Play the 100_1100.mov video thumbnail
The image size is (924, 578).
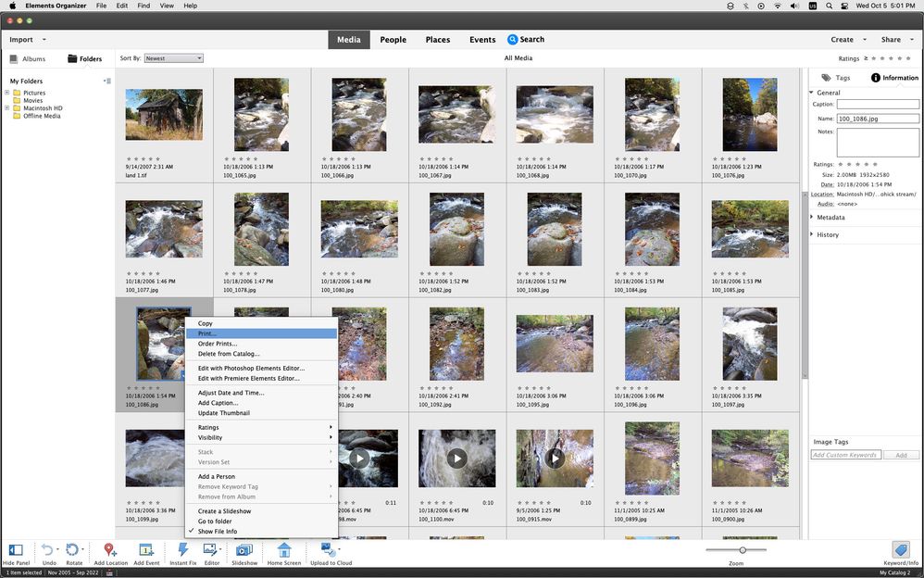pyautogui.click(x=456, y=459)
